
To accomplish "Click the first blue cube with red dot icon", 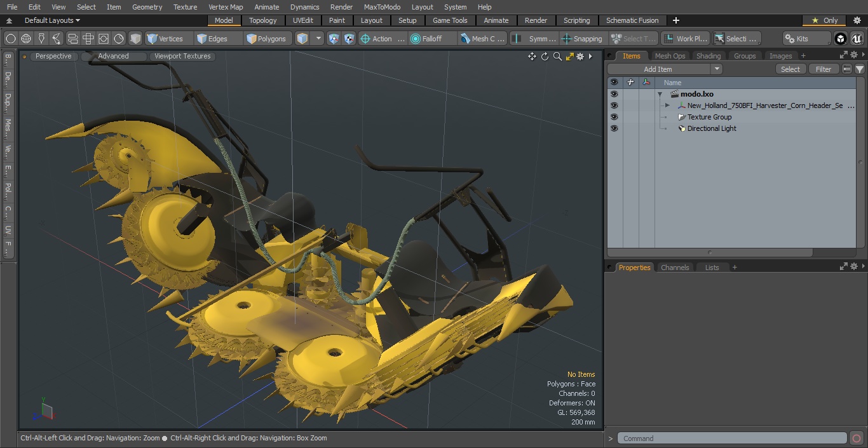I will 334,39.
